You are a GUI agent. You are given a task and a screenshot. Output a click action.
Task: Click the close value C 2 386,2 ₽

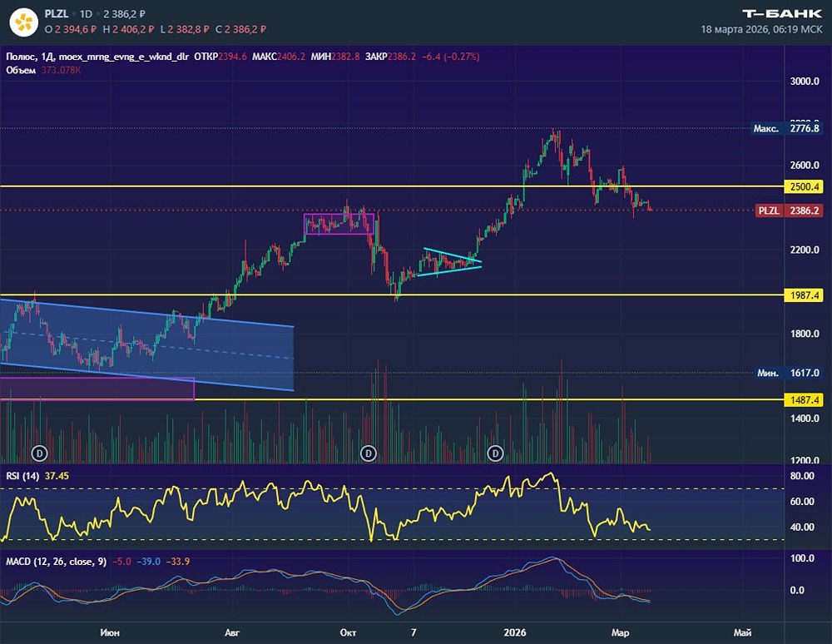click(241, 29)
